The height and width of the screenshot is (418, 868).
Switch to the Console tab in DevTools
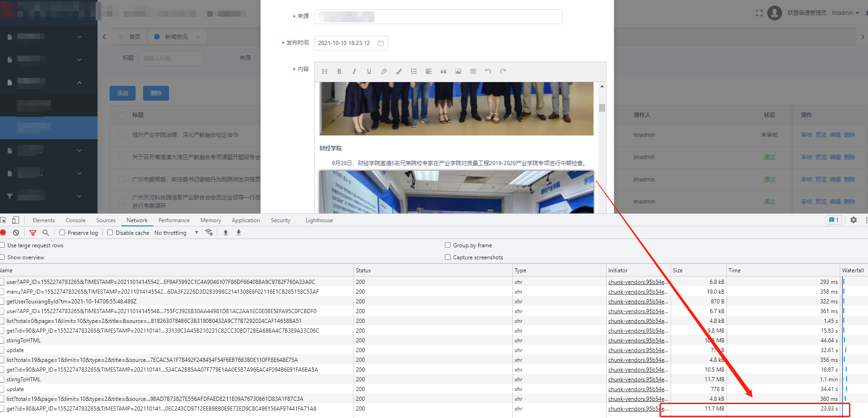pos(75,220)
